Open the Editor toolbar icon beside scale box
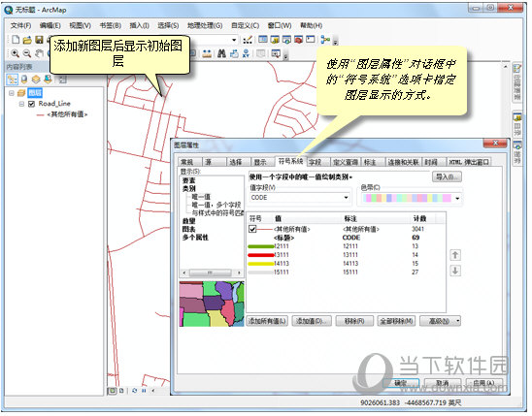 (248, 40)
